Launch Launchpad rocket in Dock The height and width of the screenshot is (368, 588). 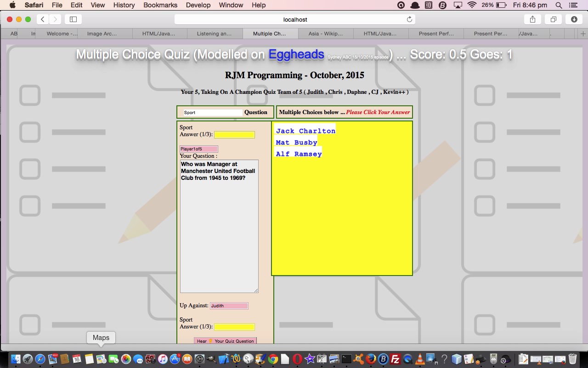(x=28, y=359)
